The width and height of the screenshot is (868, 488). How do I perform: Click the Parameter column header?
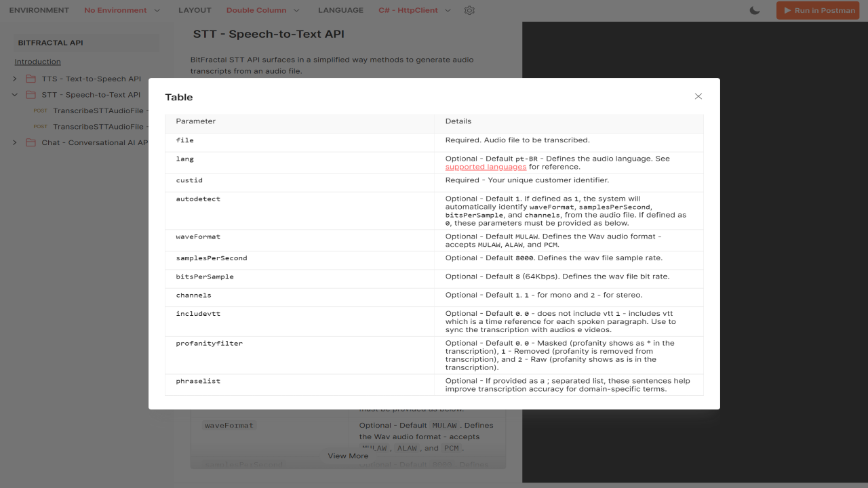click(300, 123)
